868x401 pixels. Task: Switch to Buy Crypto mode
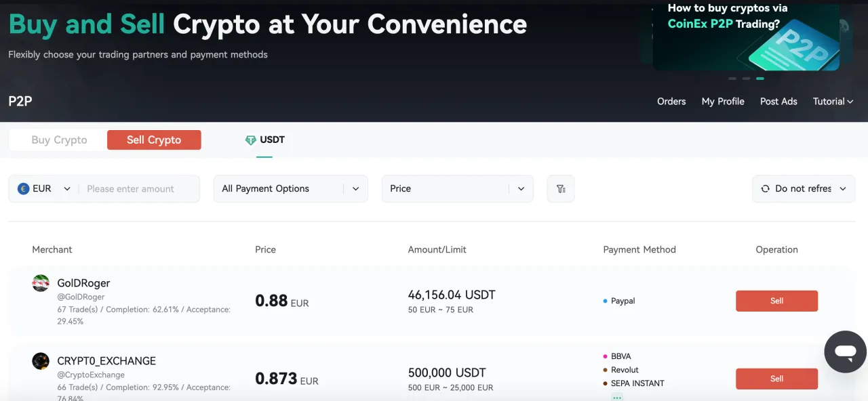(59, 140)
